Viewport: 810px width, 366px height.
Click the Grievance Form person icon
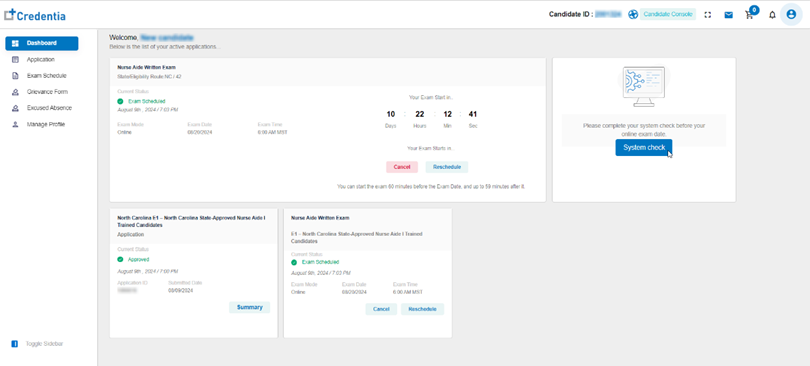15,92
